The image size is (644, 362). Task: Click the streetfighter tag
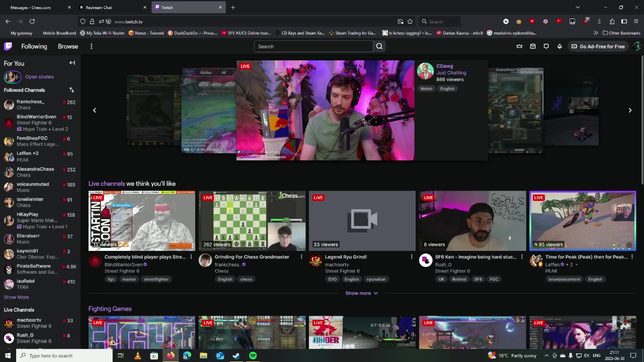coord(156,279)
